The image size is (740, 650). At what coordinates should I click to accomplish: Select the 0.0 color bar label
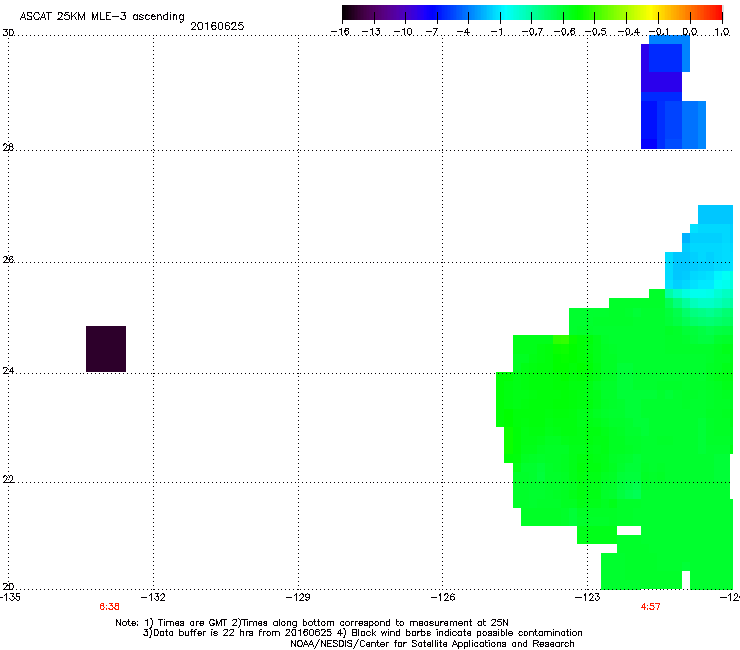690,32
